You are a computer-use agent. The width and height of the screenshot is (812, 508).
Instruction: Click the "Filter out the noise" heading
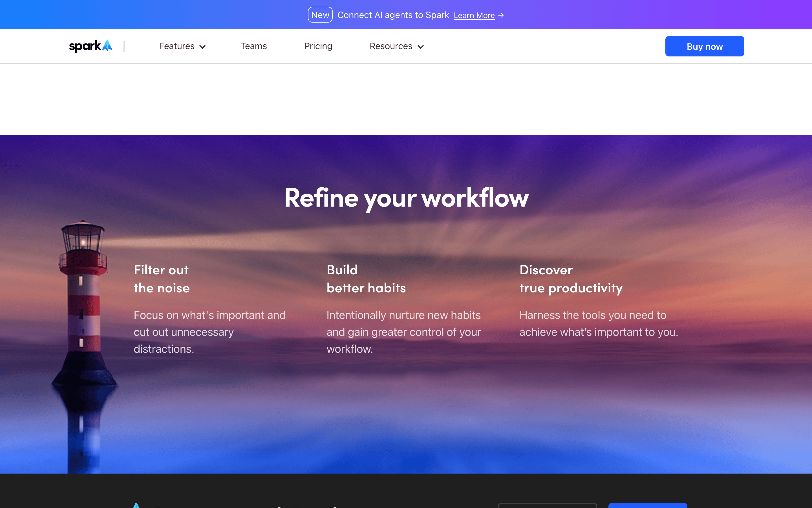click(x=162, y=279)
